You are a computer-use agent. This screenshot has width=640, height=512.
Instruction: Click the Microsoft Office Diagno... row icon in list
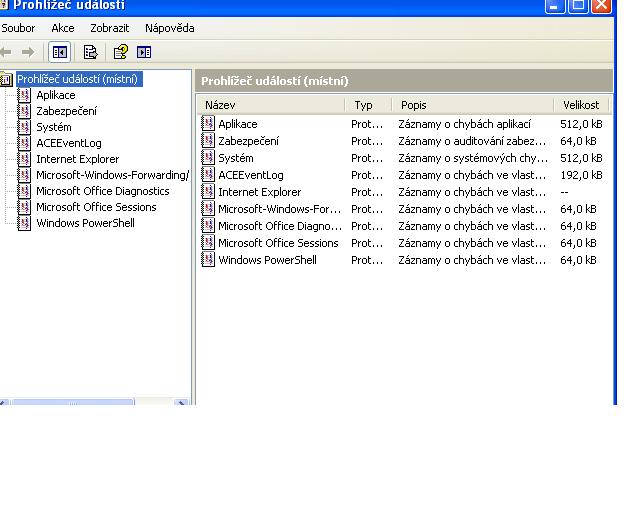(208, 226)
